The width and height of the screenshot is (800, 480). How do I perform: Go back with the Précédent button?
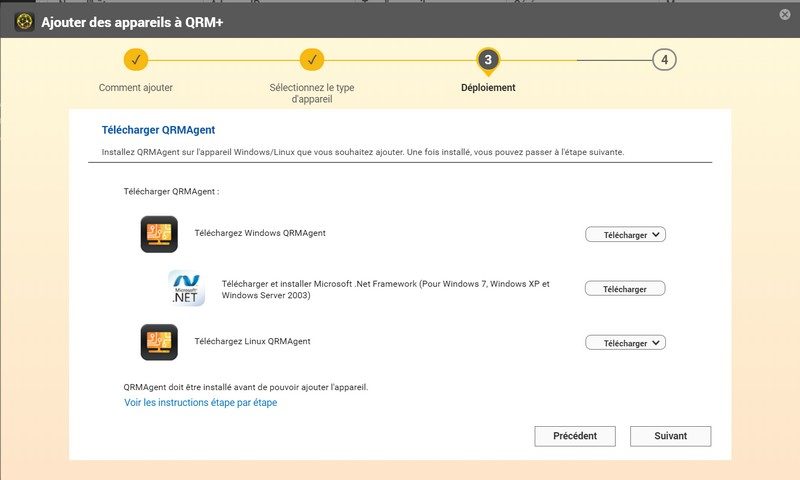point(575,436)
